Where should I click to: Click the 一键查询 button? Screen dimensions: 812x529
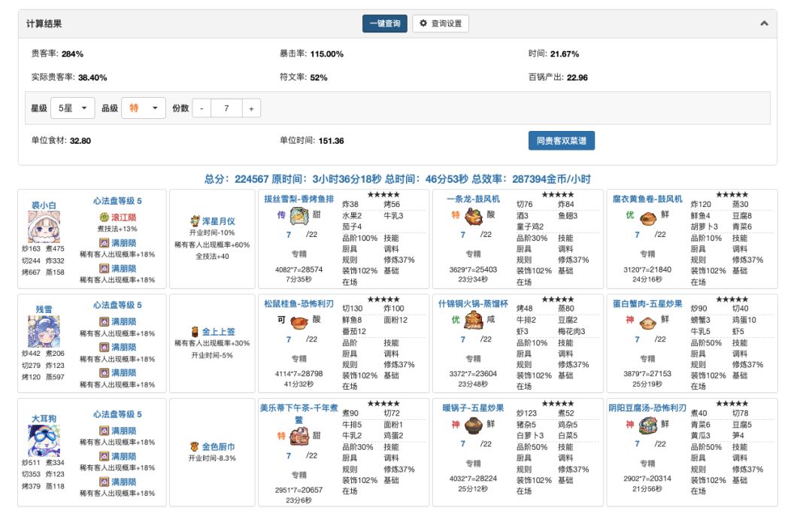click(x=385, y=23)
